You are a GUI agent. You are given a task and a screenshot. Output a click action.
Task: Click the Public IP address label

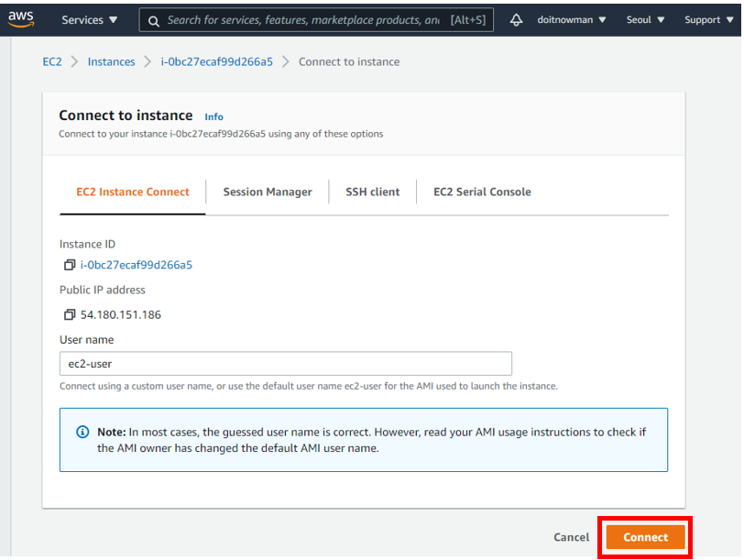(x=102, y=290)
